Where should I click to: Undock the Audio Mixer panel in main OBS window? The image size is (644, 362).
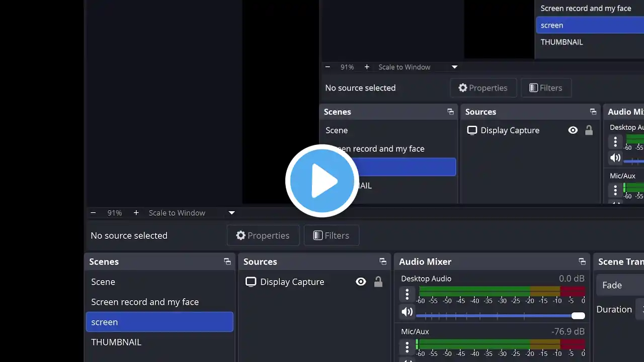[x=582, y=261]
